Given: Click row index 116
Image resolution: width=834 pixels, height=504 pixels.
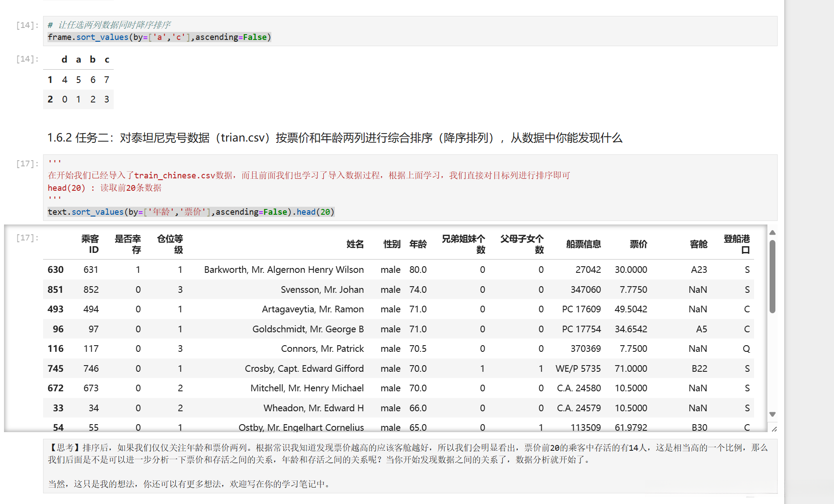Looking at the screenshot, I should [56, 349].
